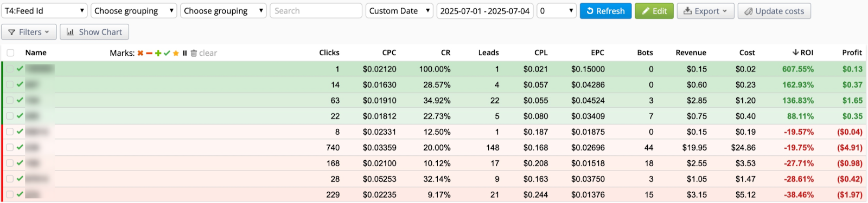
Task: Click the date range field 2025-07-01 - 2025-07-04
Action: [x=485, y=11]
